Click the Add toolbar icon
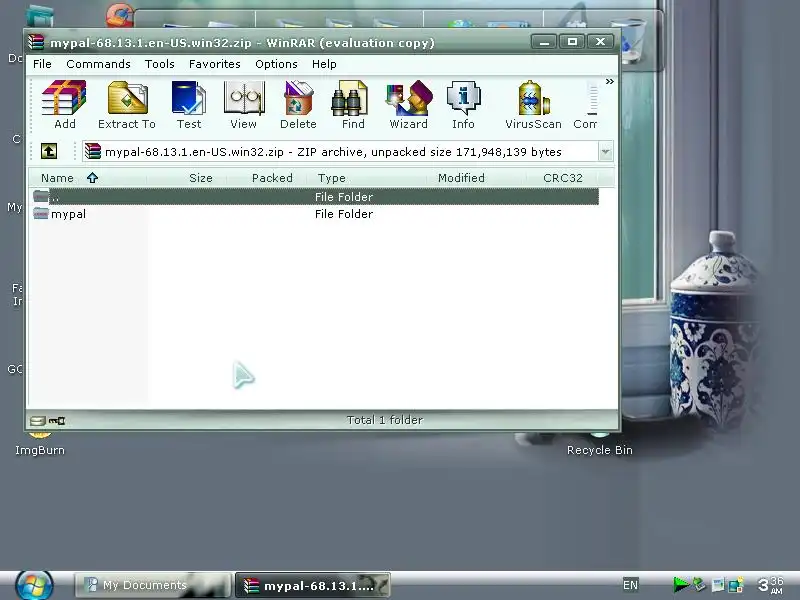Viewport: 800px width, 600px height. 64,105
